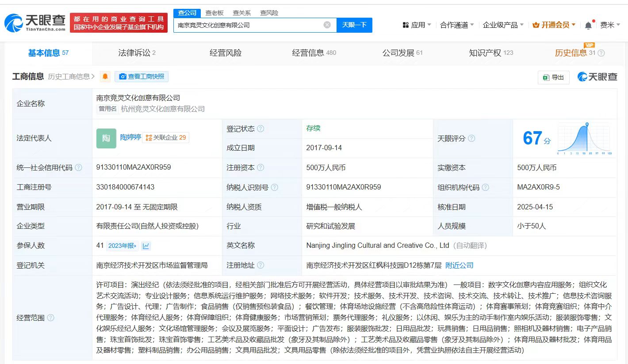Click the 南京经济技术开发区市场监督管理局 registration authority
This screenshot has width=628, height=364.
tap(152, 265)
